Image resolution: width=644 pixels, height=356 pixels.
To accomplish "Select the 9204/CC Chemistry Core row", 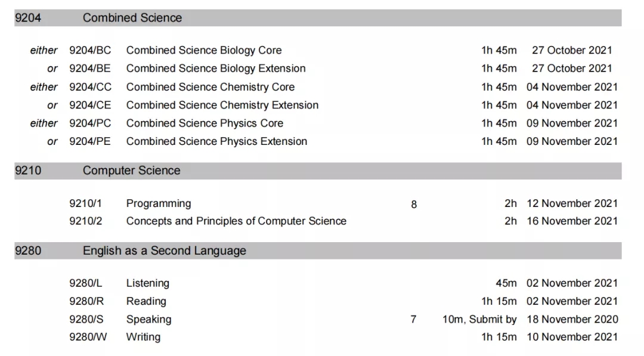I will 324,87.
